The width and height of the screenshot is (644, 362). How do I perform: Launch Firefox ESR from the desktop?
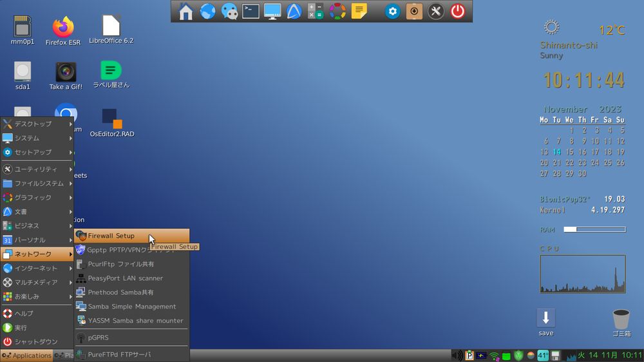(63, 31)
